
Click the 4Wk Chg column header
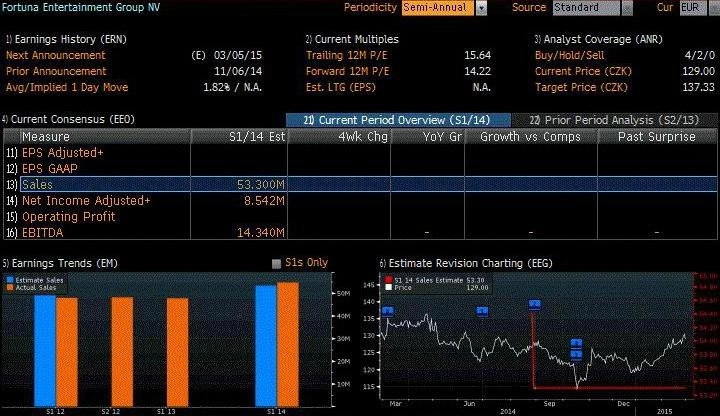click(339, 137)
